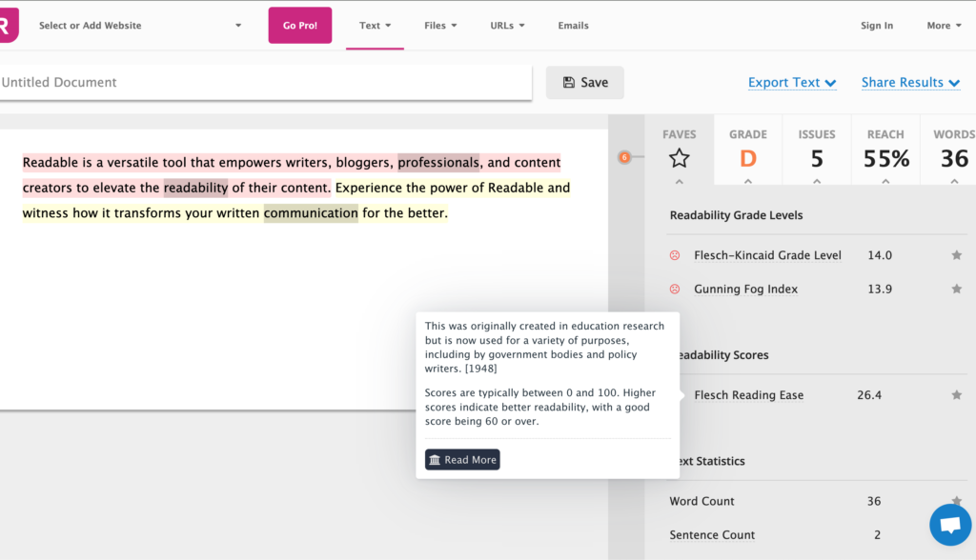The image size is (976, 560).
Task: Open the Select or Add Website dropdown
Action: pos(138,26)
